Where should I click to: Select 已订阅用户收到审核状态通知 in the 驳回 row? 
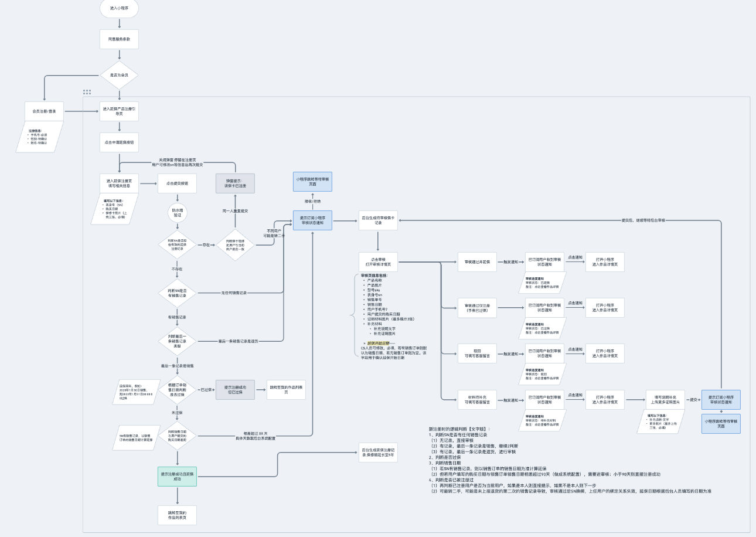(545, 354)
